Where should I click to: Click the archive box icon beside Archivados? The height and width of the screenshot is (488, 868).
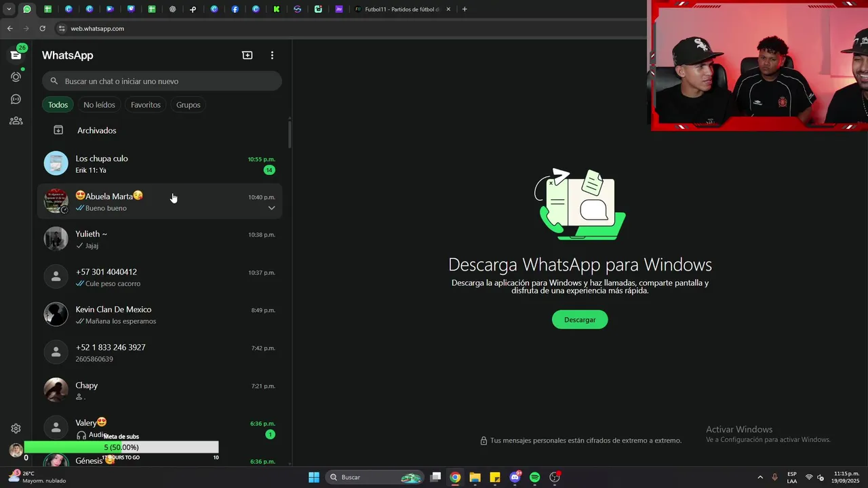(x=58, y=130)
